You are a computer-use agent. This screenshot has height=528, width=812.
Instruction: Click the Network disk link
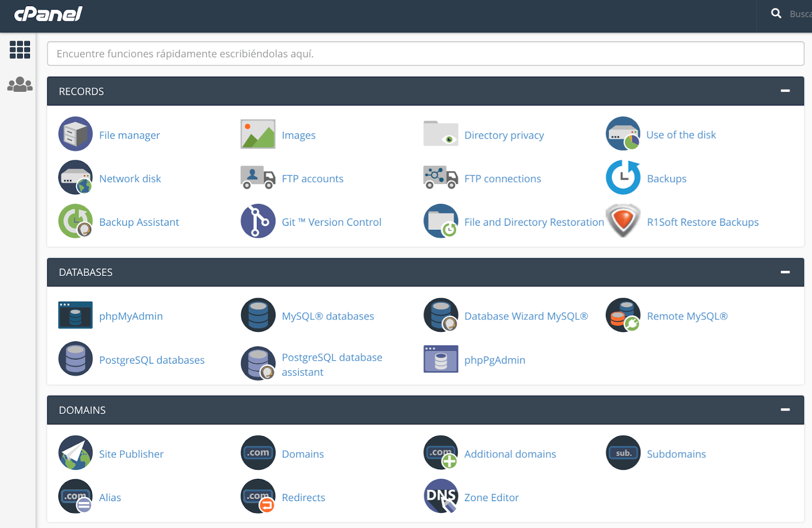tap(130, 179)
